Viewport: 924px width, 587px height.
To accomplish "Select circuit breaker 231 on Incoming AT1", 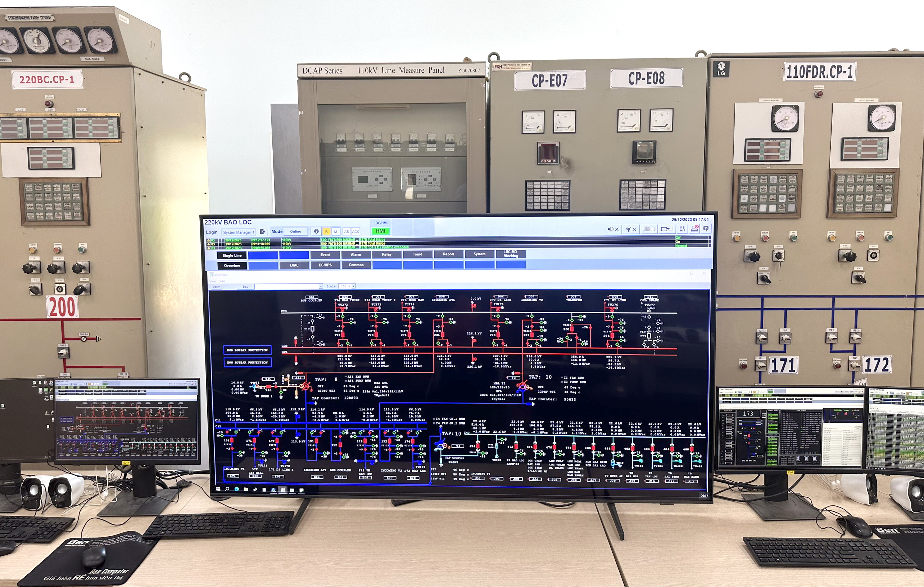I will click(443, 335).
